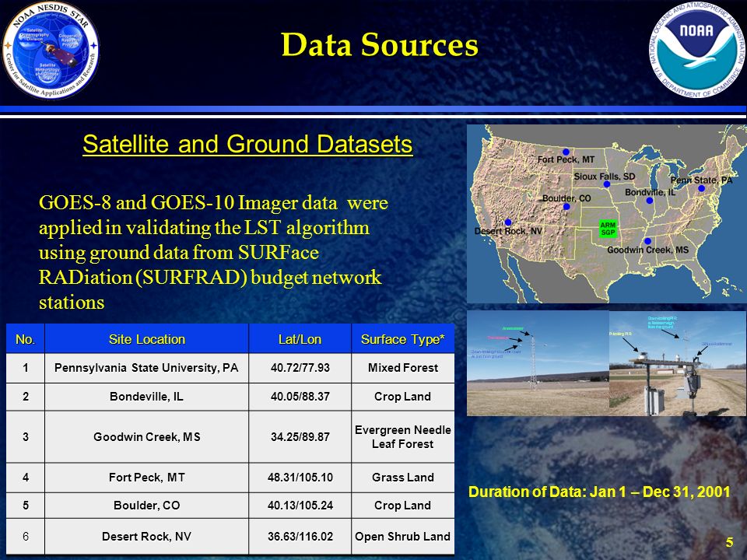
Task: Click 'Crop Land' in the Bondeville row
Action: pos(403,397)
